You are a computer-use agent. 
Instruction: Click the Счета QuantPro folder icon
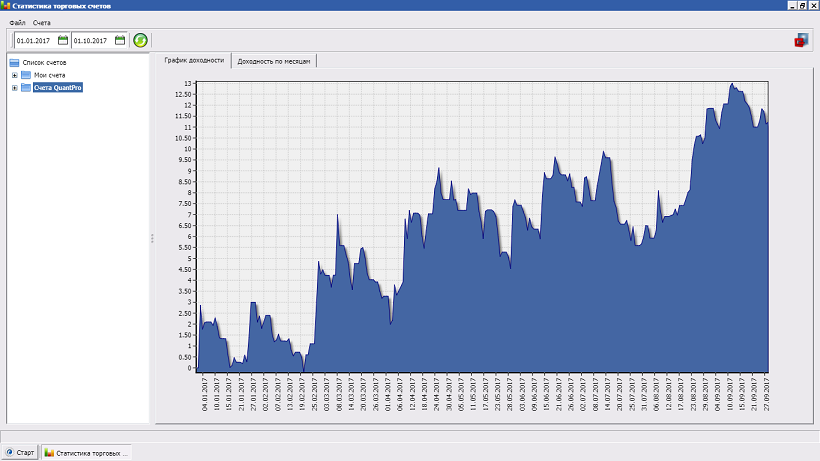pyautogui.click(x=26, y=87)
